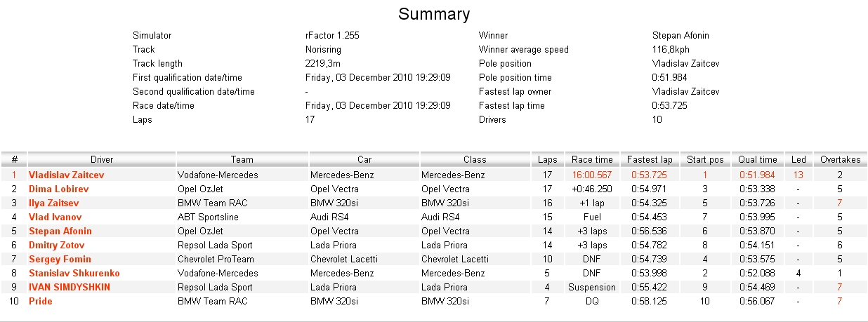Sort table by Driver column header
The image size is (868, 322).
(102, 159)
